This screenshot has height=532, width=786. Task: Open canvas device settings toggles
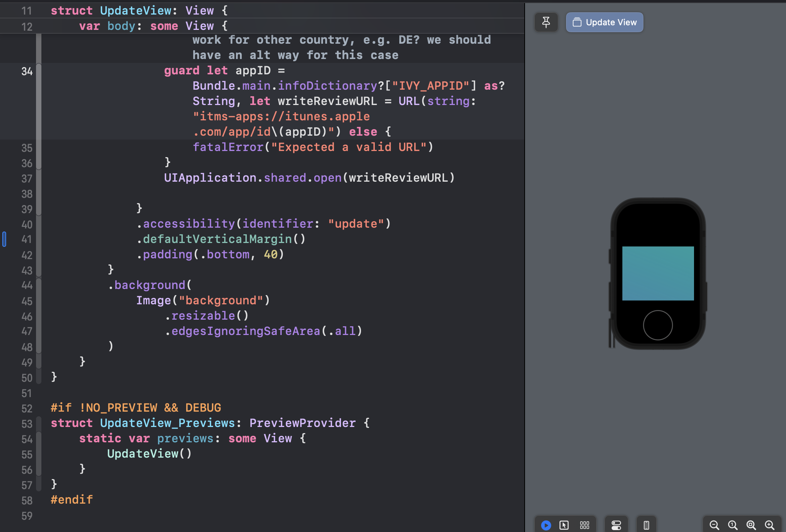[616, 525]
